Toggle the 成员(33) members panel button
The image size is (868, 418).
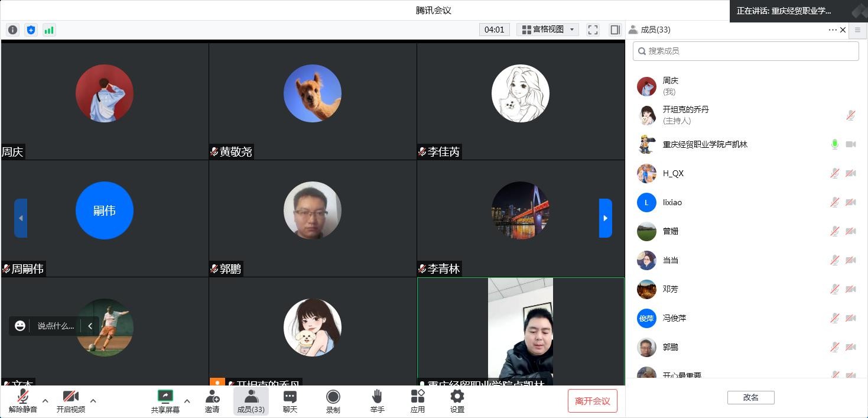[251, 401]
